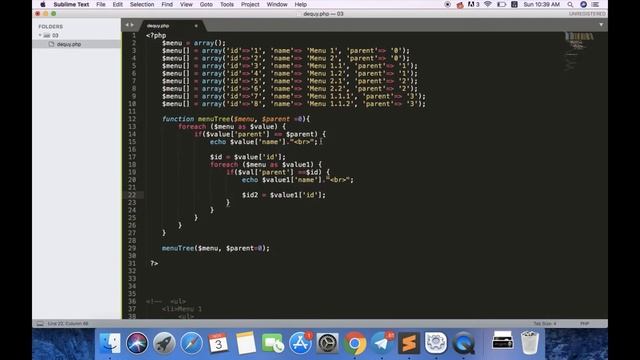This screenshot has height=360, width=640.
Task: Open the Goto menu
Action: tap(206, 4)
